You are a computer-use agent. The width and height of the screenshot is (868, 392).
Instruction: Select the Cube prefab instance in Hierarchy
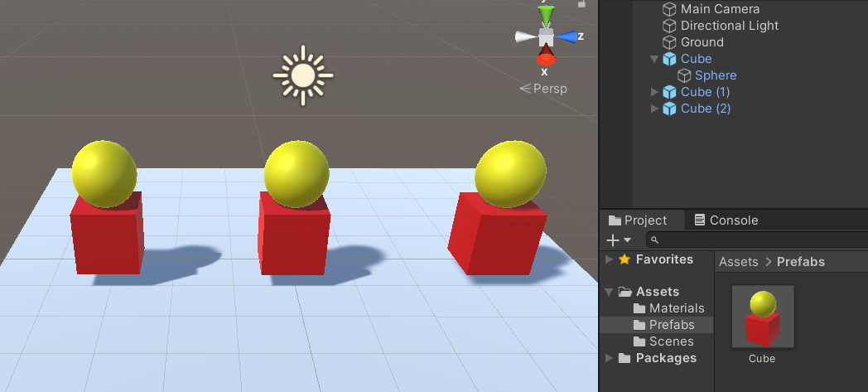pos(696,59)
